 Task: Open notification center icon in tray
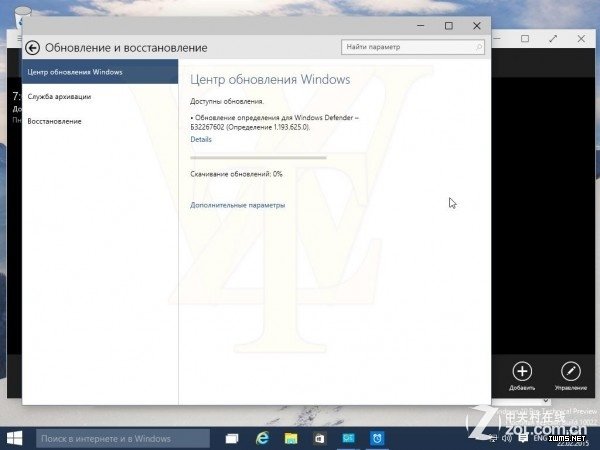point(523,438)
